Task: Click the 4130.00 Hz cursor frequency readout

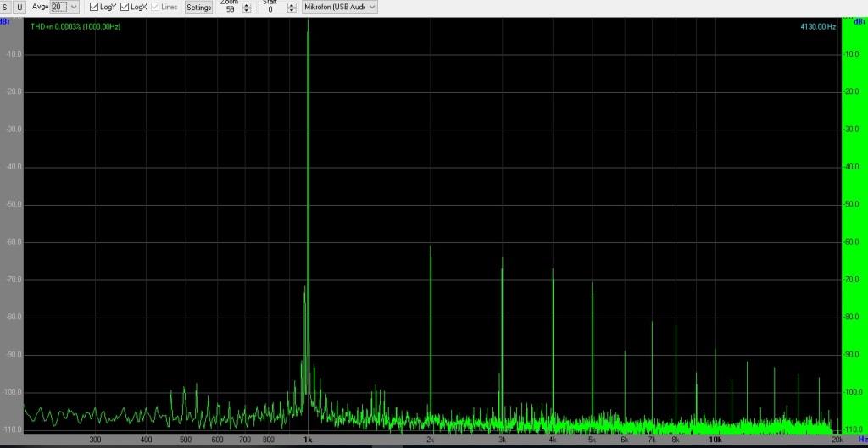Action: coord(818,26)
